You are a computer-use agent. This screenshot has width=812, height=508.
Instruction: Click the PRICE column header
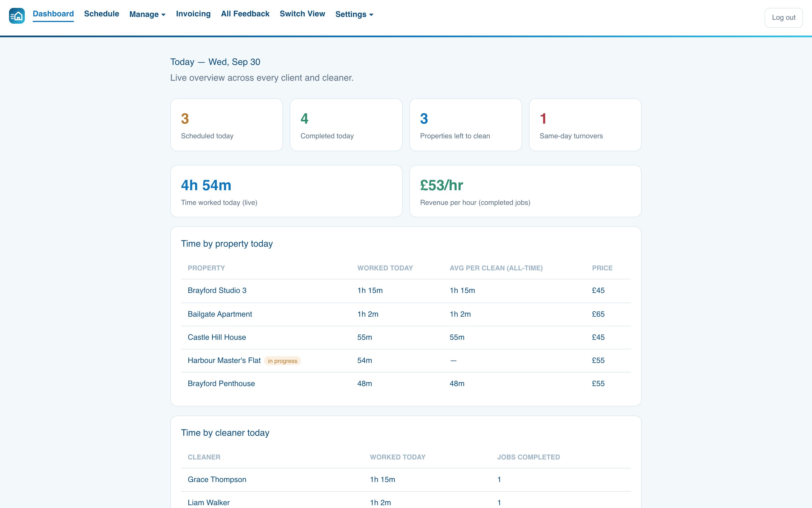click(602, 268)
